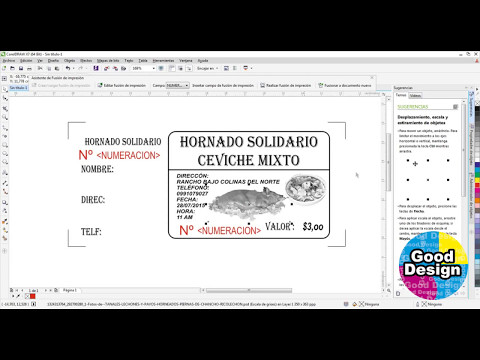This screenshot has height=360, width=480.
Task: Select the Pick tool in toolbox
Action: 5,89
